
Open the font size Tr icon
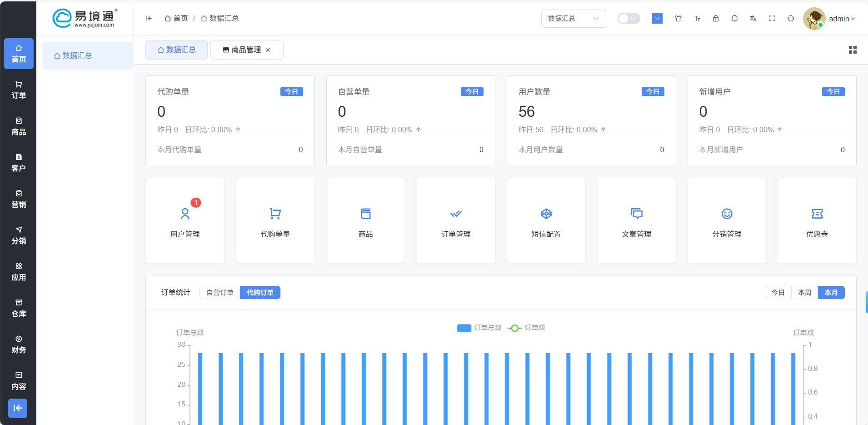[x=697, y=18]
